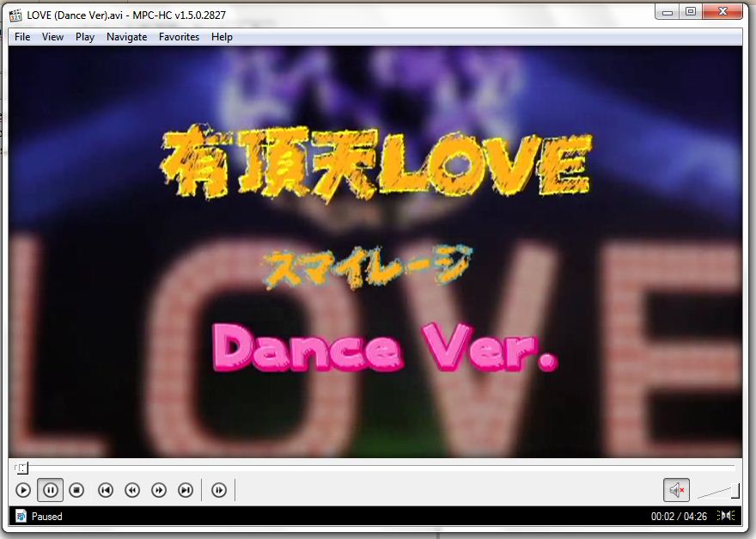Close the MPC-HC window
Screen dimensions: 756x539
click(722, 12)
